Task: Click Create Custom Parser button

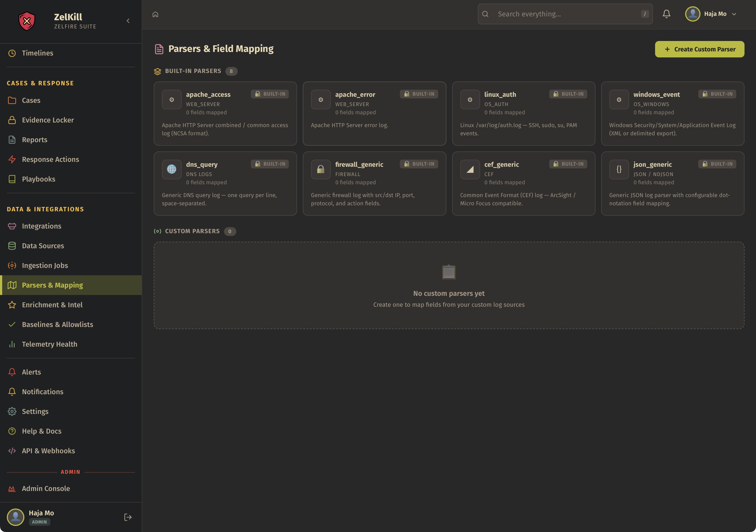Action: coord(699,49)
